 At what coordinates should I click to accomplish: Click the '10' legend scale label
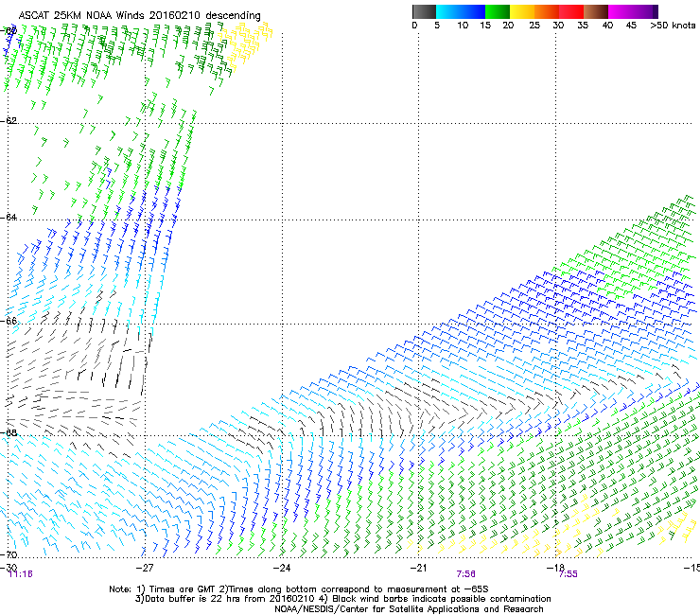pos(463,26)
